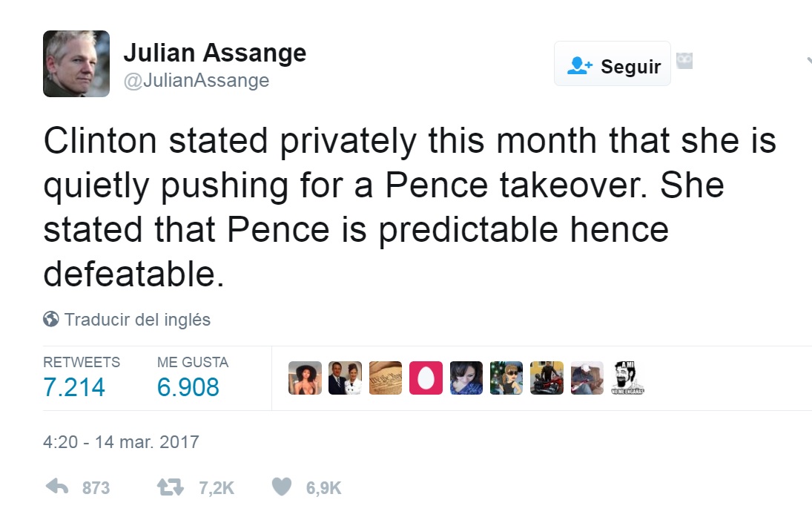
Task: Open Julian Assange's profile picture
Action: [x=76, y=64]
